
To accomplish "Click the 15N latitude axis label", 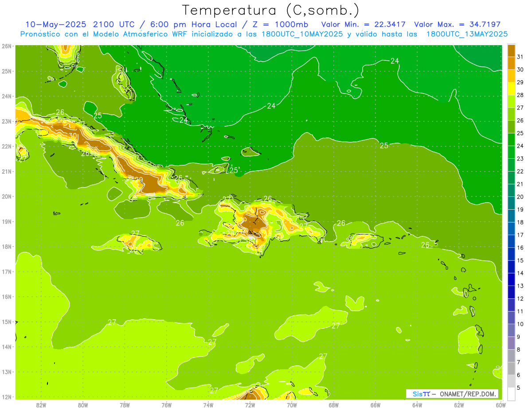I will pyautogui.click(x=7, y=321).
